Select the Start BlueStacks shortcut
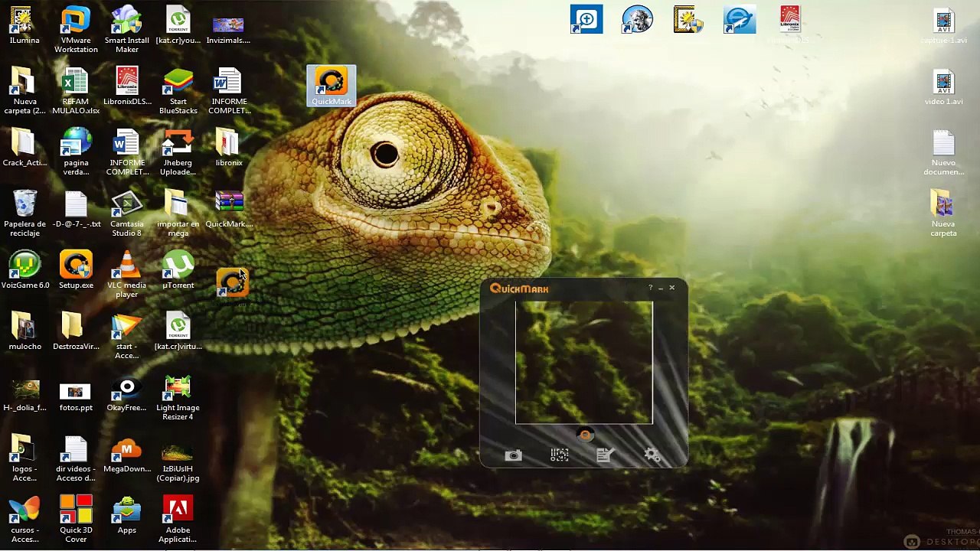 (178, 90)
